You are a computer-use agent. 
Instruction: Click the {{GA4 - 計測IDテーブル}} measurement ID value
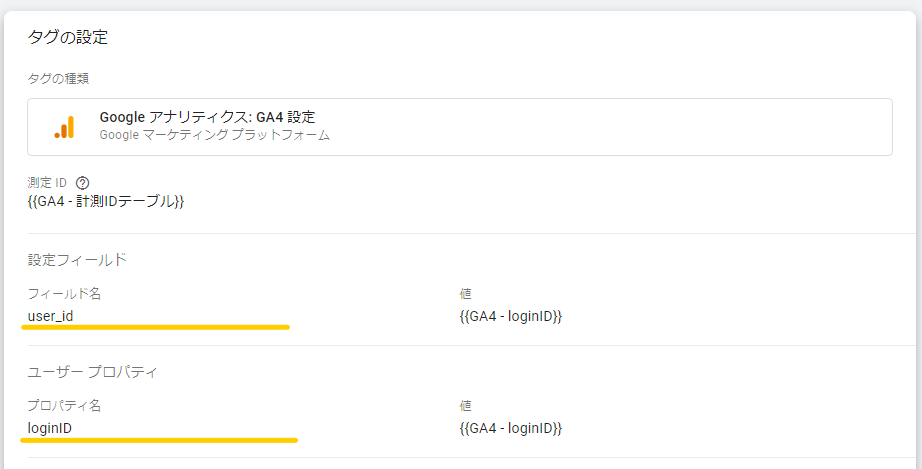106,202
